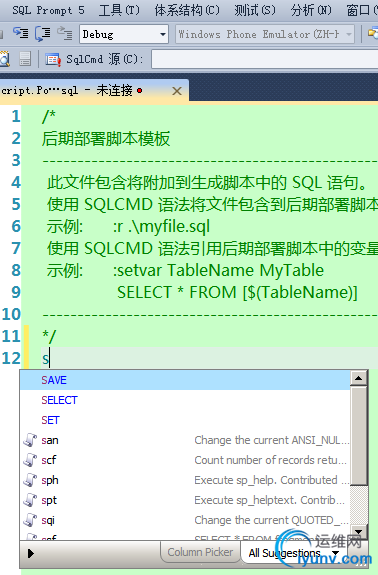Open the 工具(T) menu

point(119,10)
